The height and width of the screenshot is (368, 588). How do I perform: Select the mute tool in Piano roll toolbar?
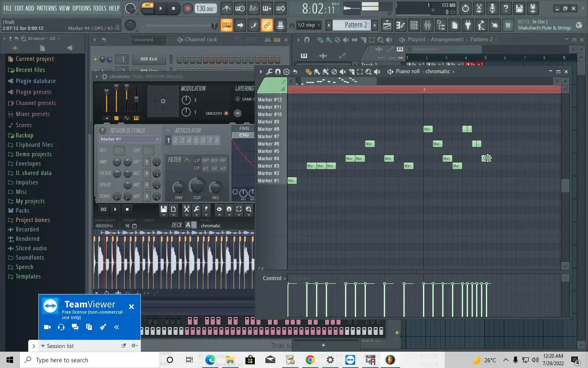tap(343, 72)
